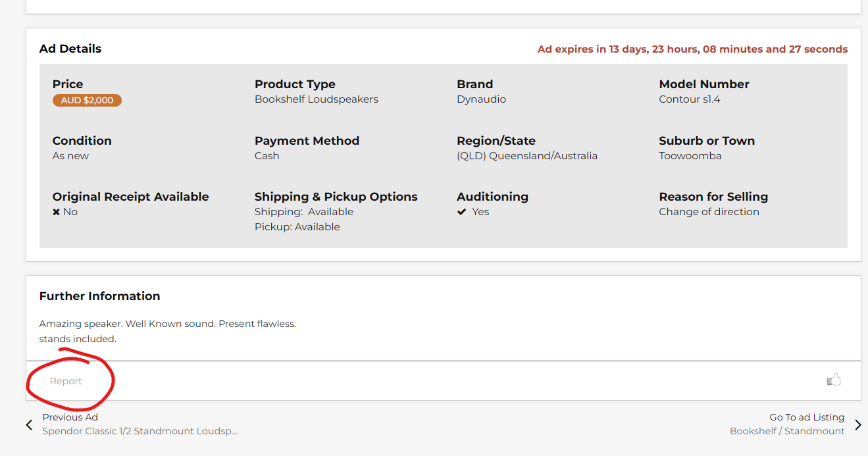
Task: Click the Report link under Further Information
Action: [x=66, y=381]
